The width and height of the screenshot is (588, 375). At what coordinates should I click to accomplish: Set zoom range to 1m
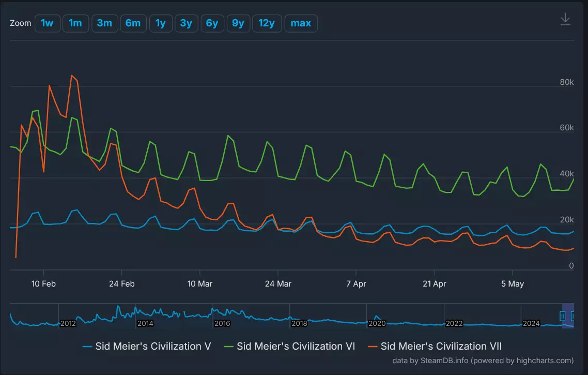tap(75, 23)
